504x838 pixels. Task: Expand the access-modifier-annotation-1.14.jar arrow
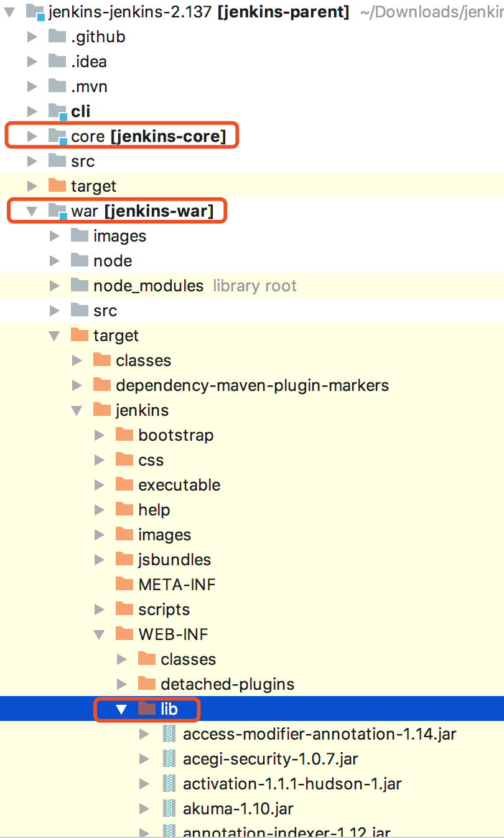point(144,734)
